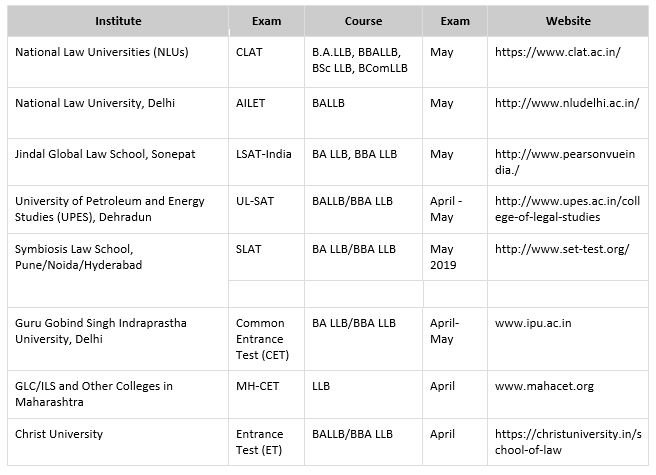Screen dimensions: 656x475
Task: Follow the upes.ac.in college-of-legal-studies link
Action: [x=567, y=209]
